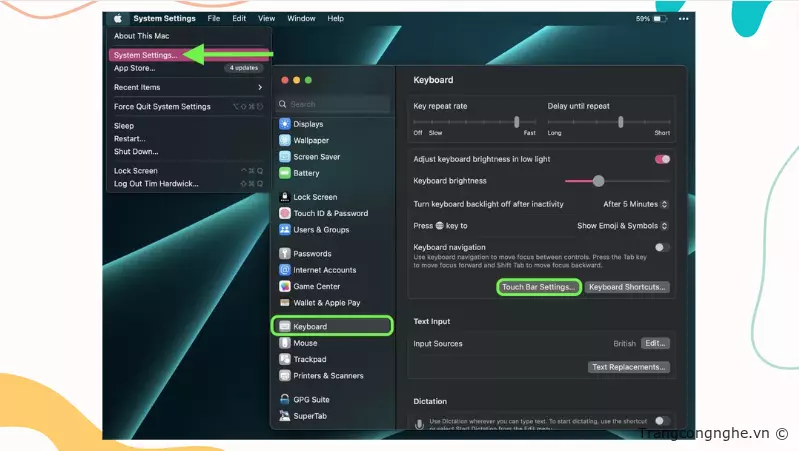The image size is (799, 451).
Task: Open the After 5 Minutes backlight dropdown
Action: pos(635,204)
